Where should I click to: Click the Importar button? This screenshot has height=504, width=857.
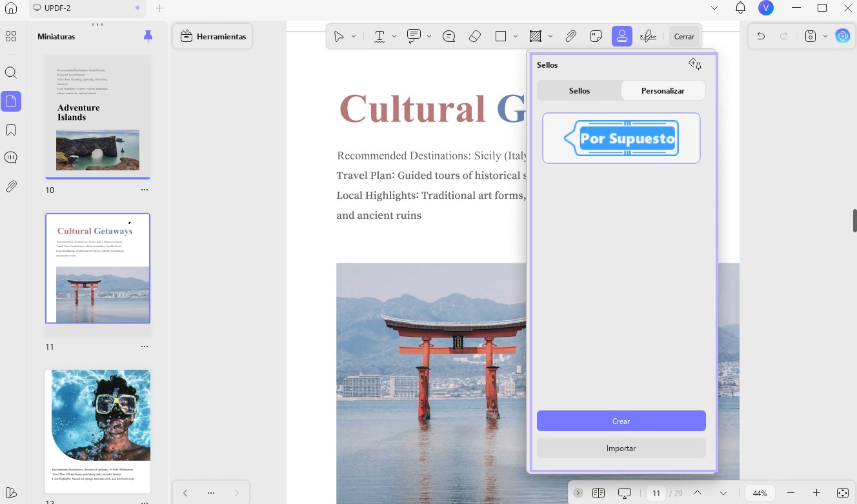pyautogui.click(x=621, y=448)
